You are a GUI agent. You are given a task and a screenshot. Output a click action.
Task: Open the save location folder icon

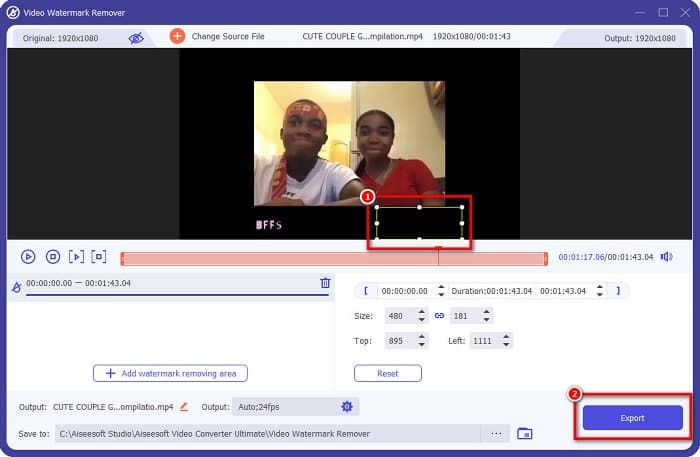pyautogui.click(x=525, y=433)
